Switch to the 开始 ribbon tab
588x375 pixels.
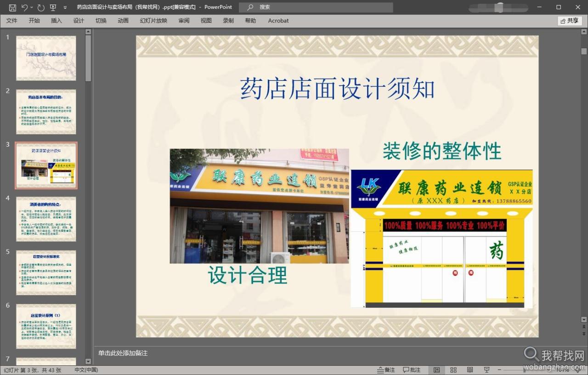(x=34, y=21)
